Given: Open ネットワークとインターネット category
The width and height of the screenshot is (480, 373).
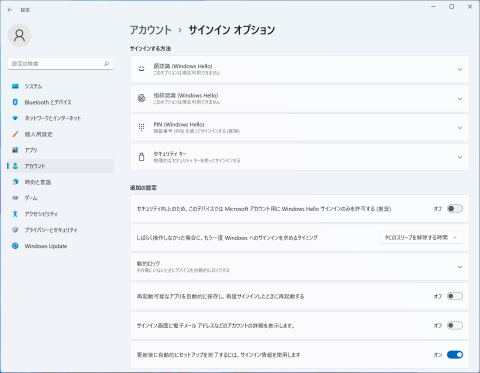Looking at the screenshot, I should 60,118.
